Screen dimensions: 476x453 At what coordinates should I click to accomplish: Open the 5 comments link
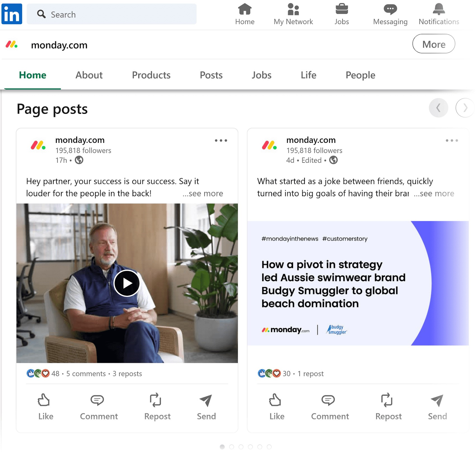86,374
